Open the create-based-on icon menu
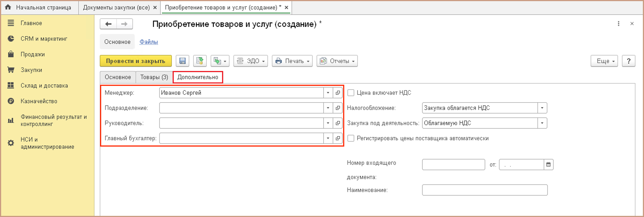 pos(220,61)
